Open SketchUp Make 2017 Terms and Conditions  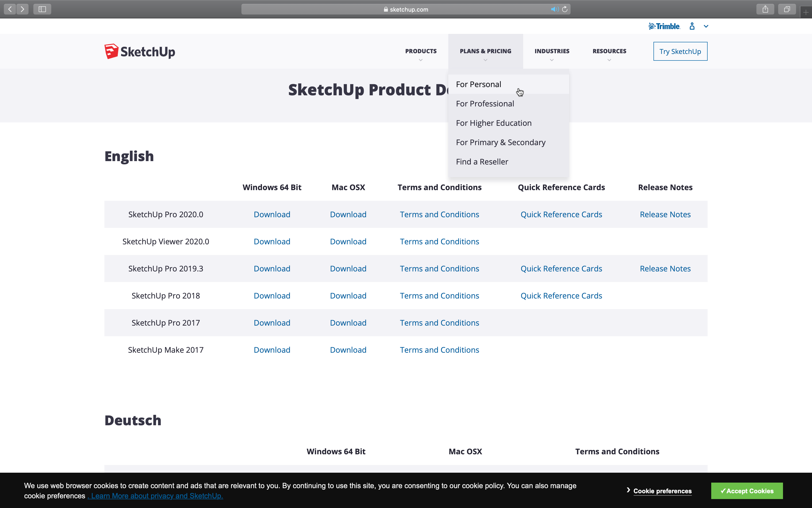pyautogui.click(x=439, y=350)
